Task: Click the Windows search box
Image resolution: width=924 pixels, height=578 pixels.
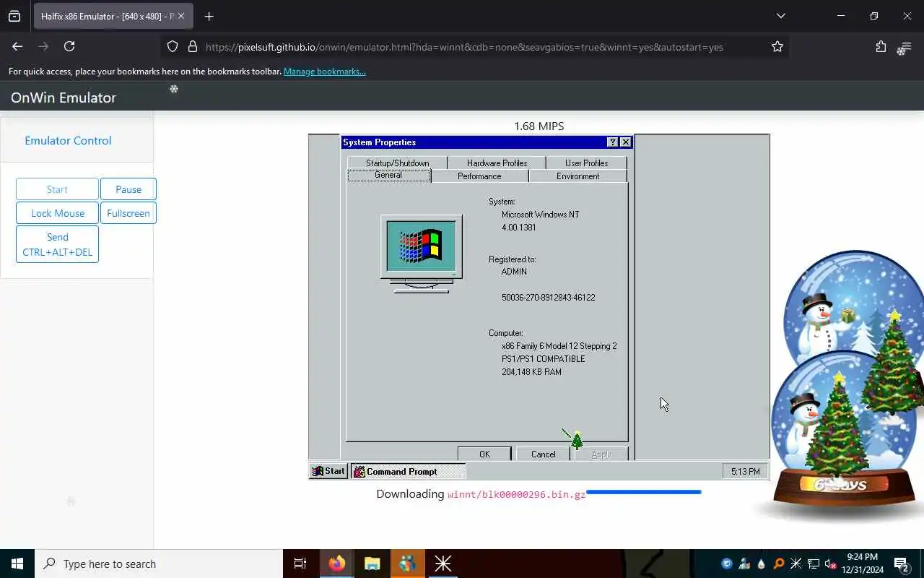Action: pos(159,564)
